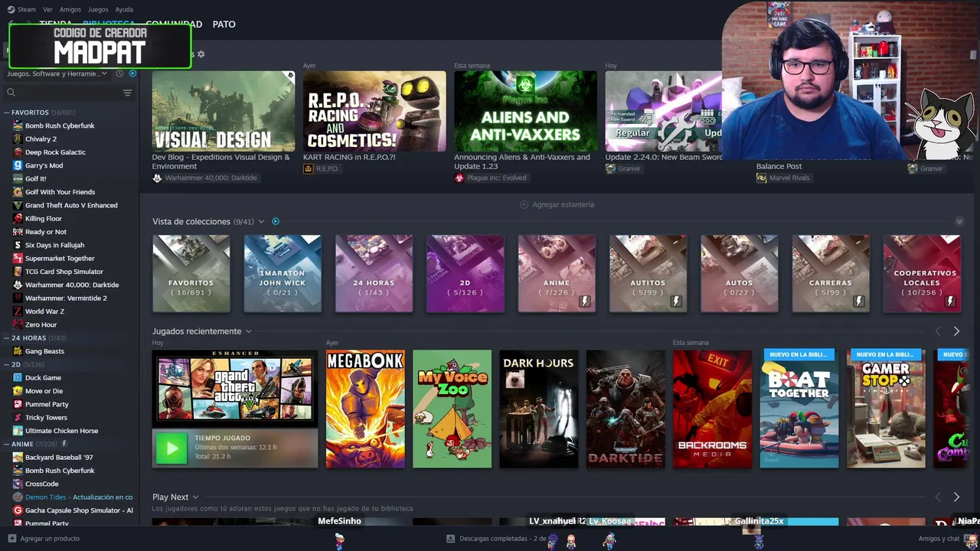Open downloads icon in bottom bar
980x551 pixels.
click(450, 538)
